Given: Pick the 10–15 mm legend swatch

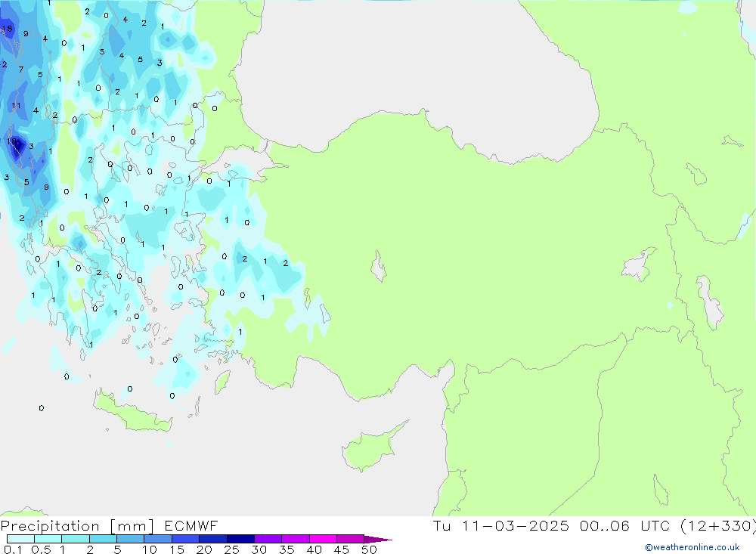Looking at the screenshot, I should [x=158, y=539].
